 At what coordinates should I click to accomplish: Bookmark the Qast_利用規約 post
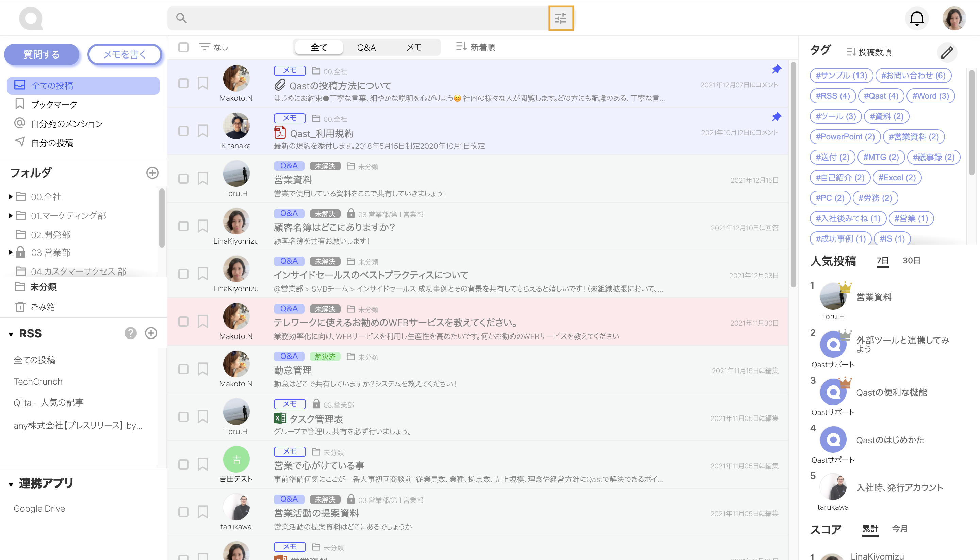(x=203, y=131)
